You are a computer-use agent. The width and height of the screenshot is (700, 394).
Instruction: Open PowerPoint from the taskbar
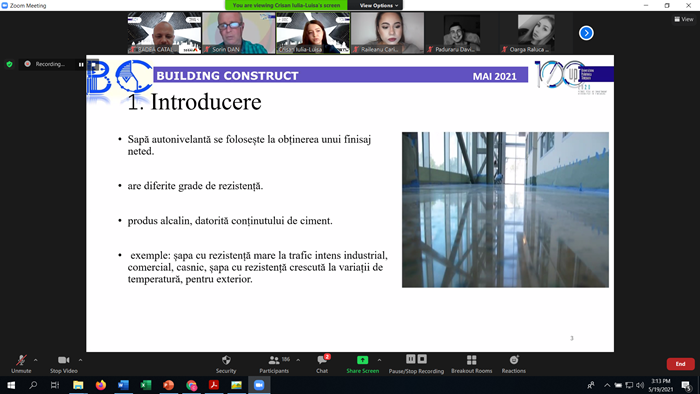168,385
